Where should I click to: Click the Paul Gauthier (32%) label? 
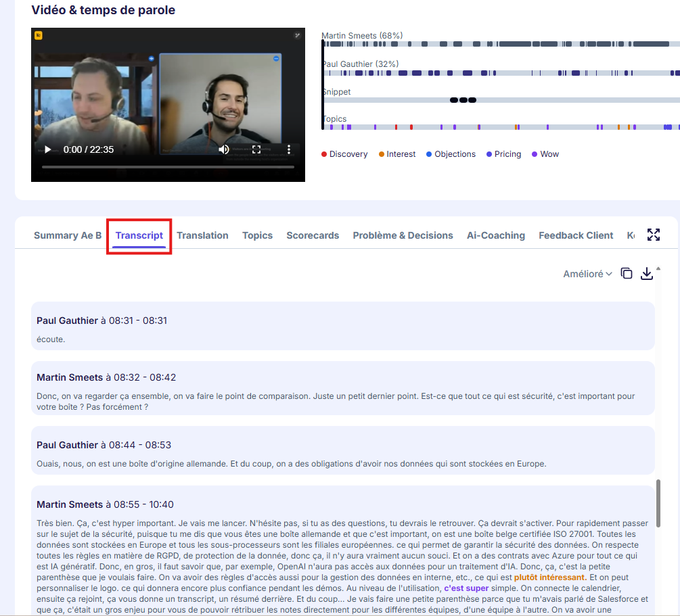coord(360,64)
